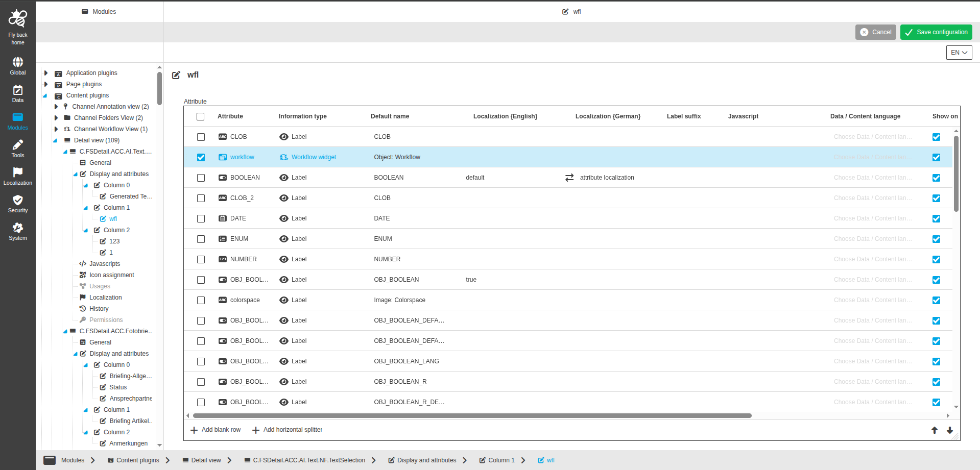Click Choose Data / Content language field in DATE row

click(x=872, y=218)
